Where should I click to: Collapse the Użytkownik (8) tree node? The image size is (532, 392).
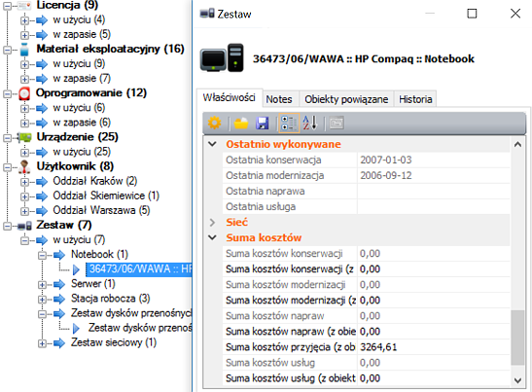7,167
